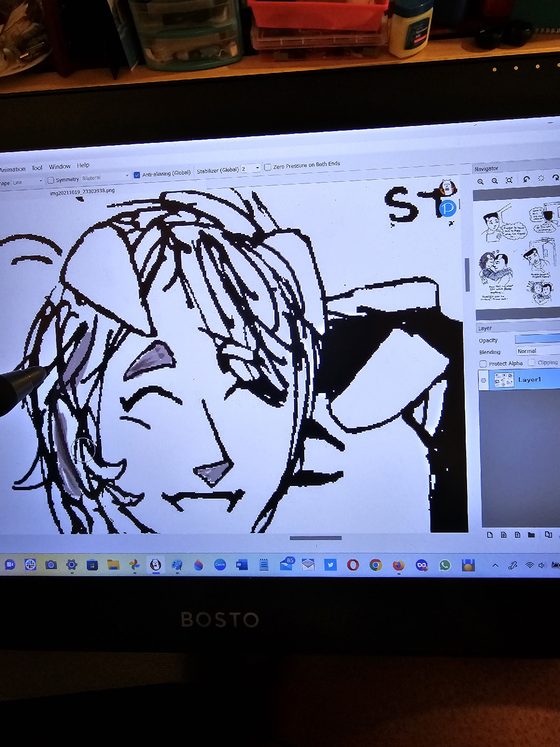Open the Window menu
This screenshot has height=747, width=560.
coord(60,166)
